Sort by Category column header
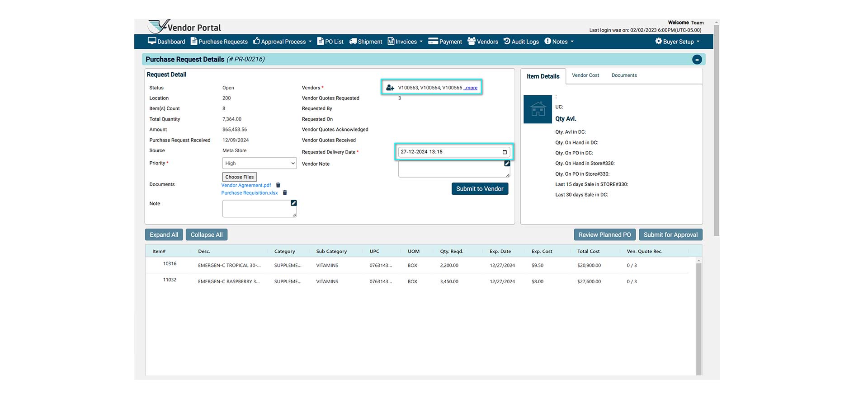 284,252
